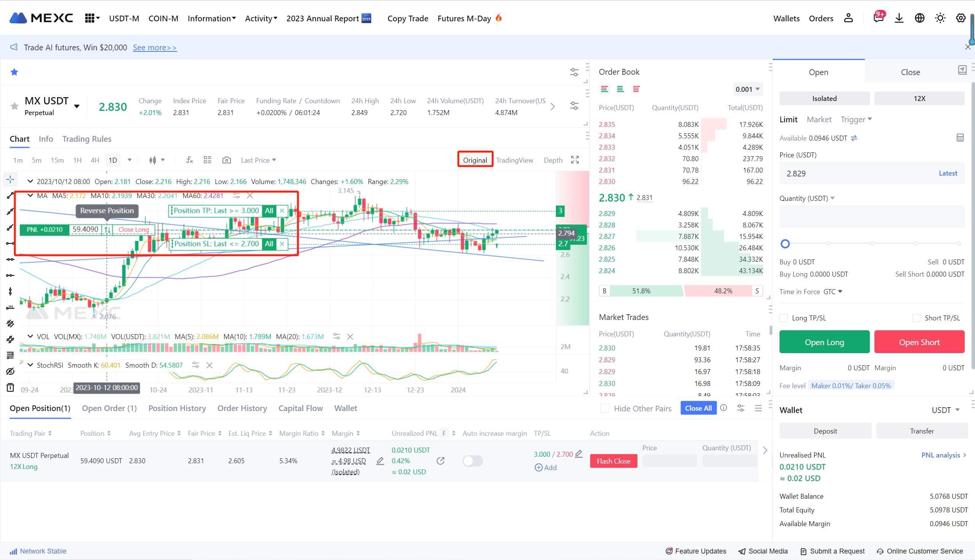Click the quantity percentage slider handle
Screen dimensions: 975x560
[785, 243]
